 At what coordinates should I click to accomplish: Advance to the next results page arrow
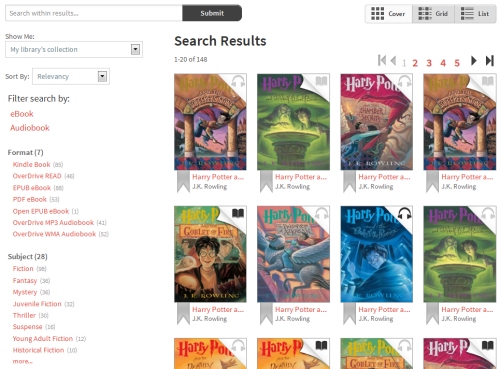(x=474, y=61)
